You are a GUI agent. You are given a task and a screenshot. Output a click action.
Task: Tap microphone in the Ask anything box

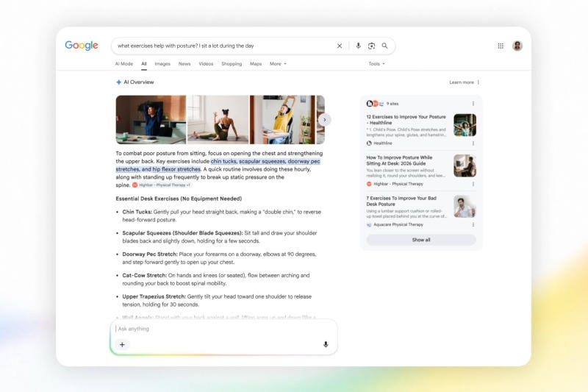(326, 344)
